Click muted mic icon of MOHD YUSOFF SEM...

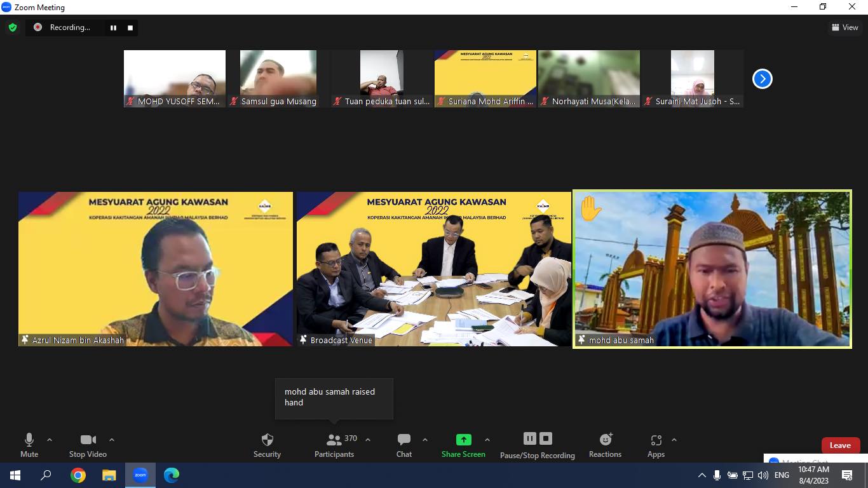click(131, 101)
